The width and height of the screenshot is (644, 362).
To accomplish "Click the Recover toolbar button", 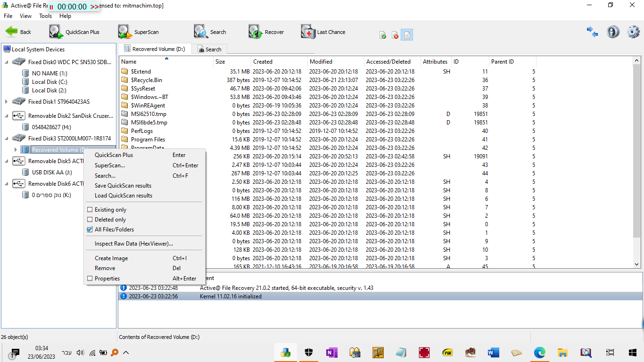I will (x=266, y=32).
